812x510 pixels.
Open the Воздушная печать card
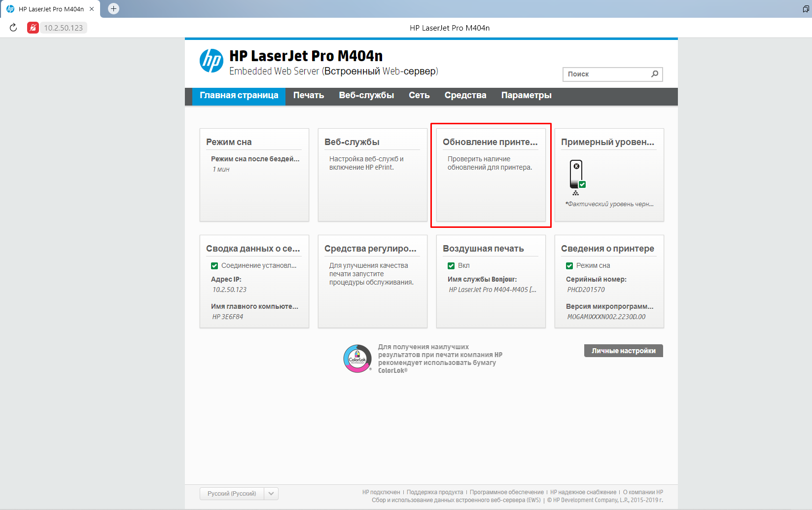click(x=491, y=282)
